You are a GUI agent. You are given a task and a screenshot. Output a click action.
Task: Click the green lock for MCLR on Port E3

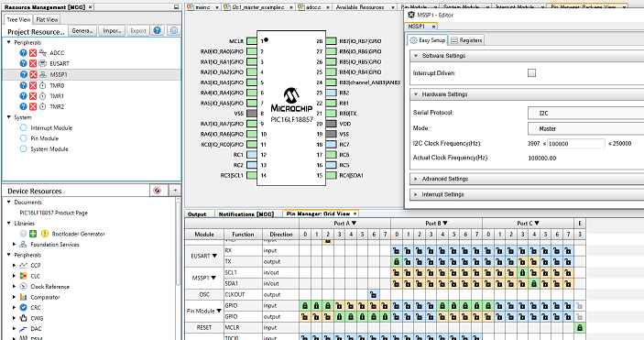coord(580,328)
